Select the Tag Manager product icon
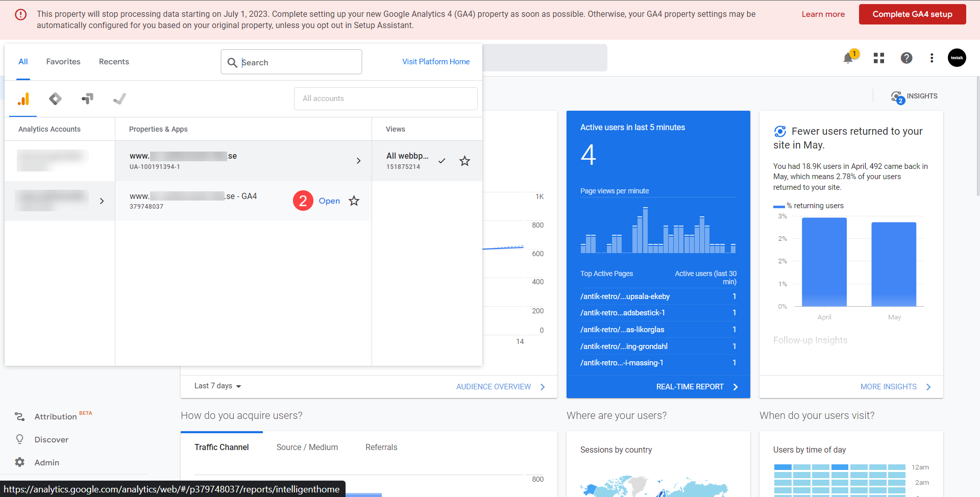The width and height of the screenshot is (980, 497). point(55,99)
